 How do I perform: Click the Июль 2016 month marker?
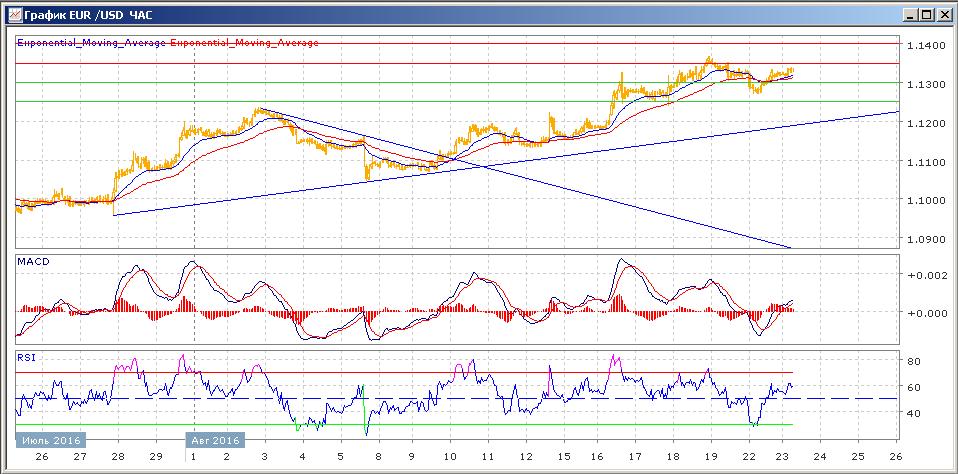tap(51, 440)
